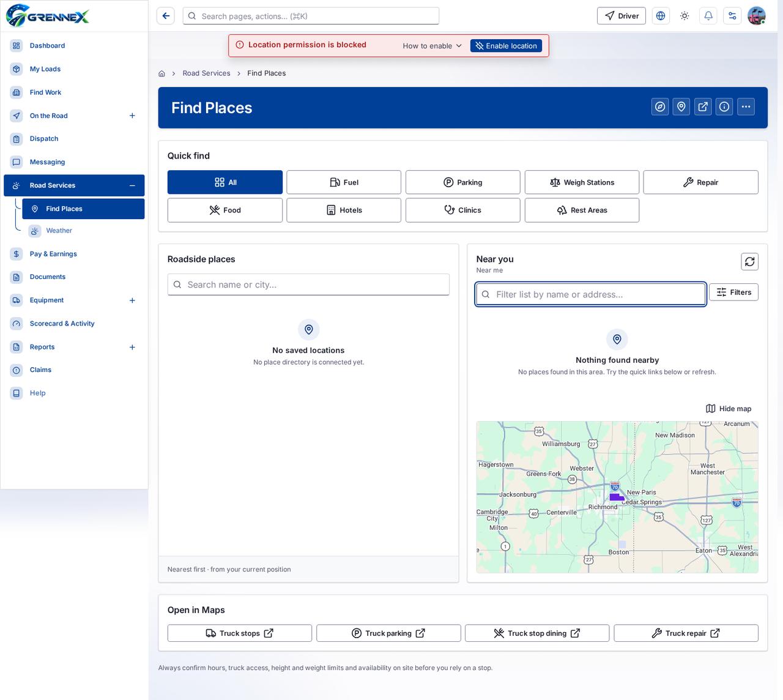
Task: Collapse the Road Services sidebar section
Action: tap(132, 185)
